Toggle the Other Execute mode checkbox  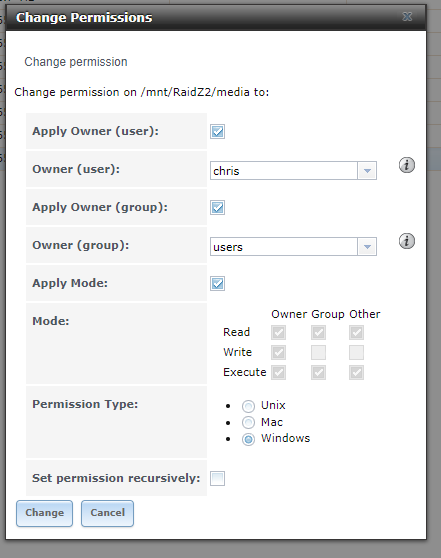(x=356, y=373)
